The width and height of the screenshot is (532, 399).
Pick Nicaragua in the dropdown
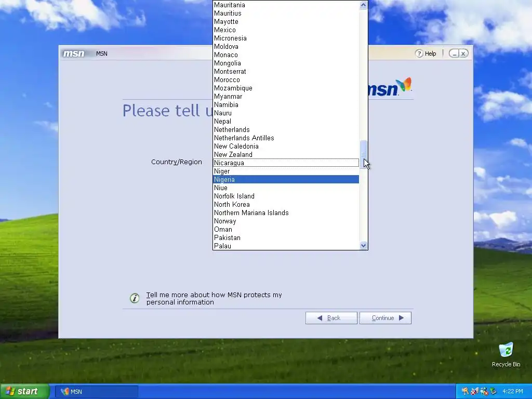(x=286, y=163)
